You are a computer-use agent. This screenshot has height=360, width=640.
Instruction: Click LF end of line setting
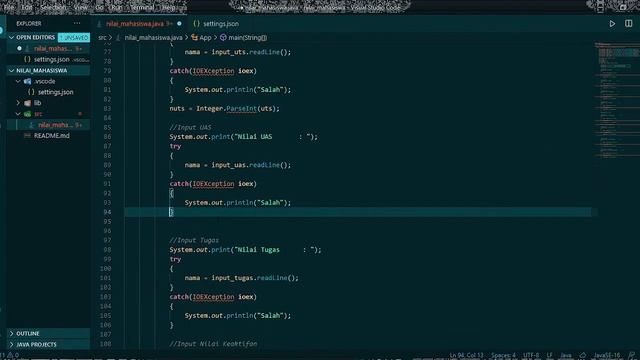click(549, 355)
